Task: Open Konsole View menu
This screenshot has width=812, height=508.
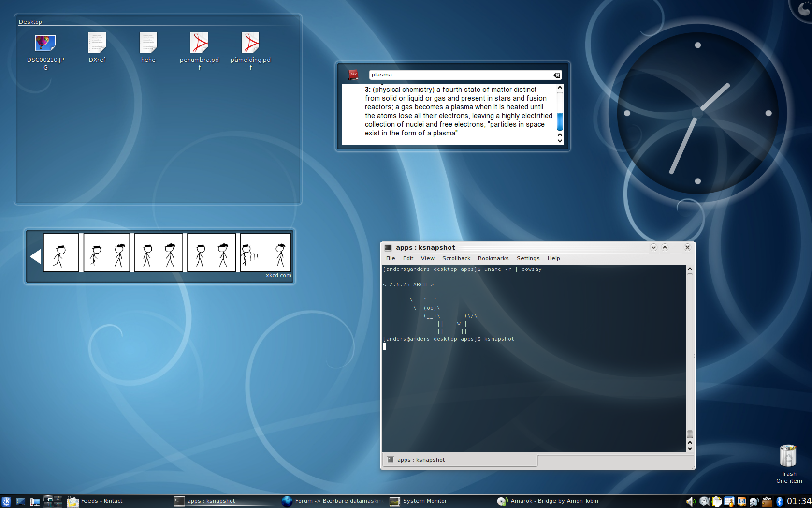Action: [x=428, y=258]
